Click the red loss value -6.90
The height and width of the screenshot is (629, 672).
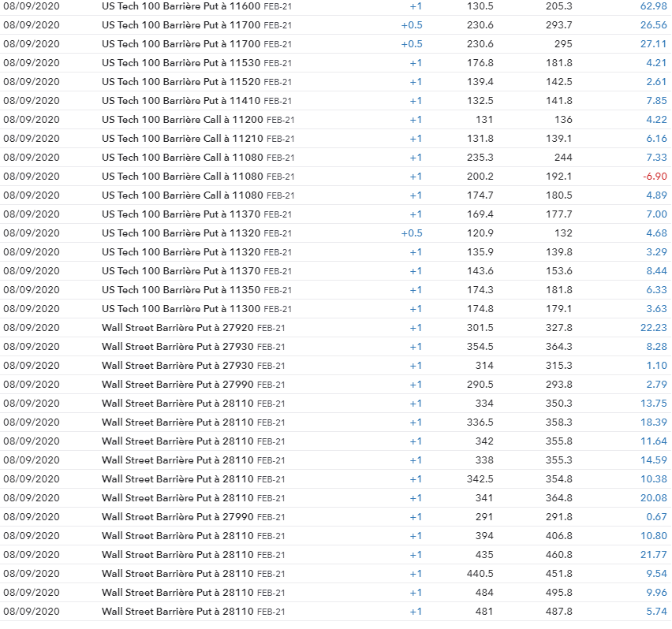pos(655,177)
